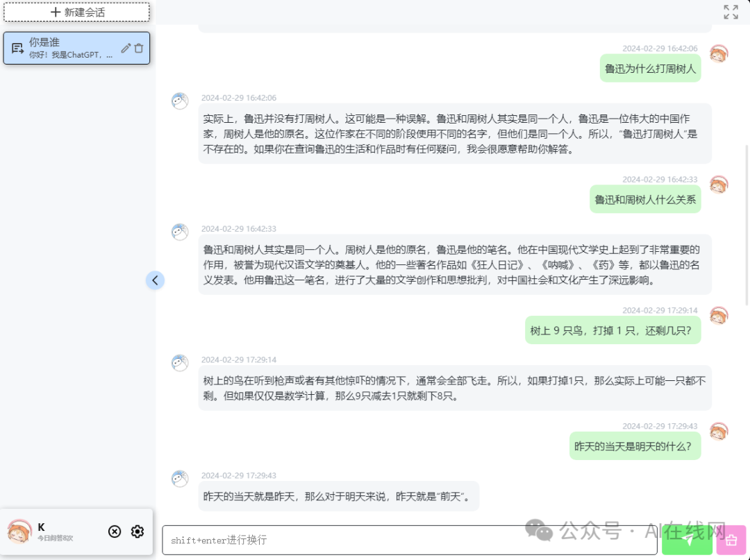
Task: Collapse the sidebar with the left chevron
Action: [x=155, y=280]
